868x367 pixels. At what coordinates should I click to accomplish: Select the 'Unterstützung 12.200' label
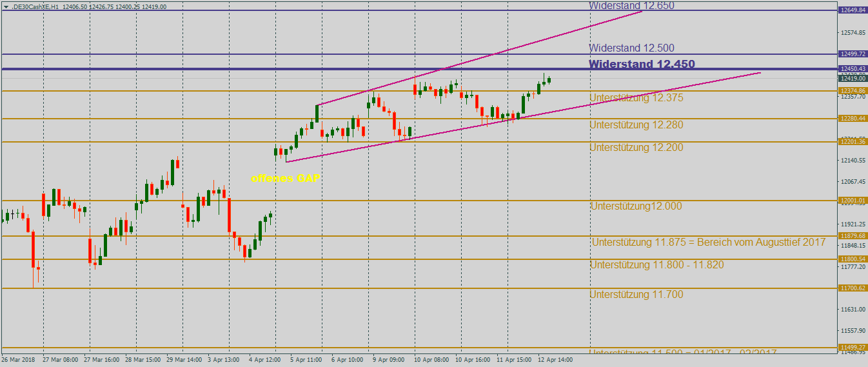pos(636,148)
